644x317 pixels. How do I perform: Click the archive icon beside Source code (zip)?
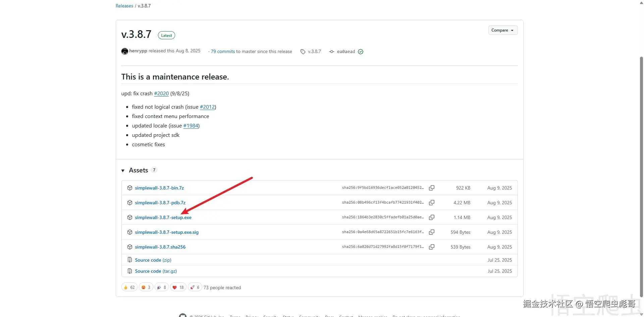pyautogui.click(x=130, y=260)
